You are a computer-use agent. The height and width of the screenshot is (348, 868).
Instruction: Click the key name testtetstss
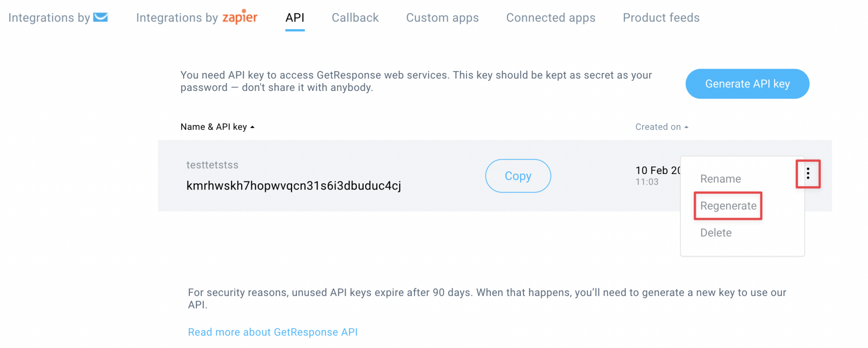click(212, 165)
